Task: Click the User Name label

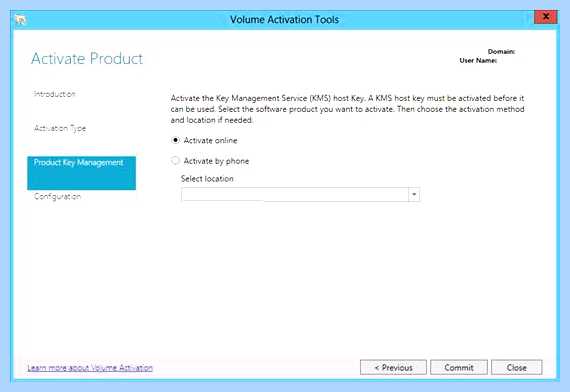Action: [478, 60]
